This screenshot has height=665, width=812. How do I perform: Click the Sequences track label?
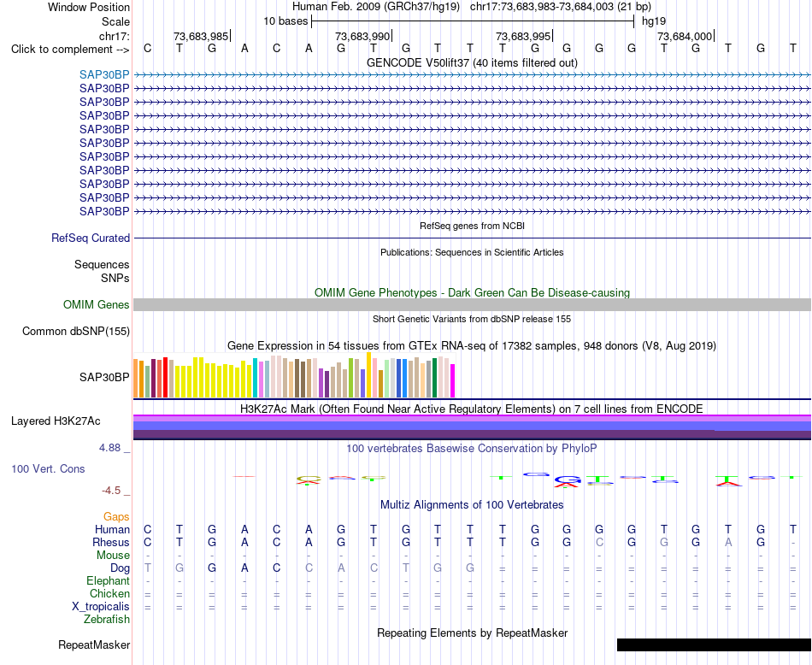pos(102,265)
